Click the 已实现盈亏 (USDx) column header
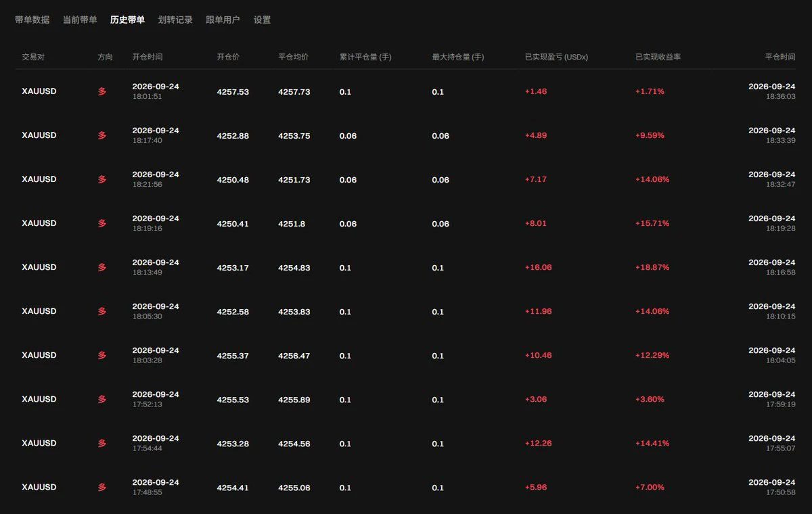Image resolution: width=812 pixels, height=514 pixels. (557, 57)
